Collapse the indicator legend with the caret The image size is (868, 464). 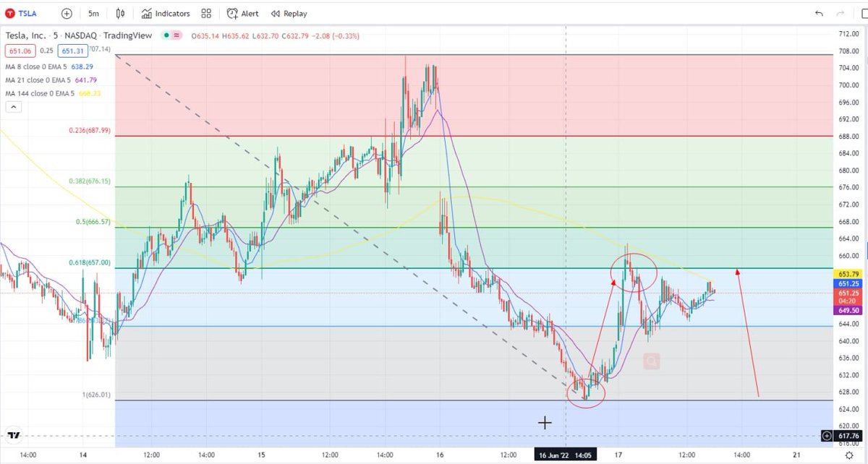[13, 106]
